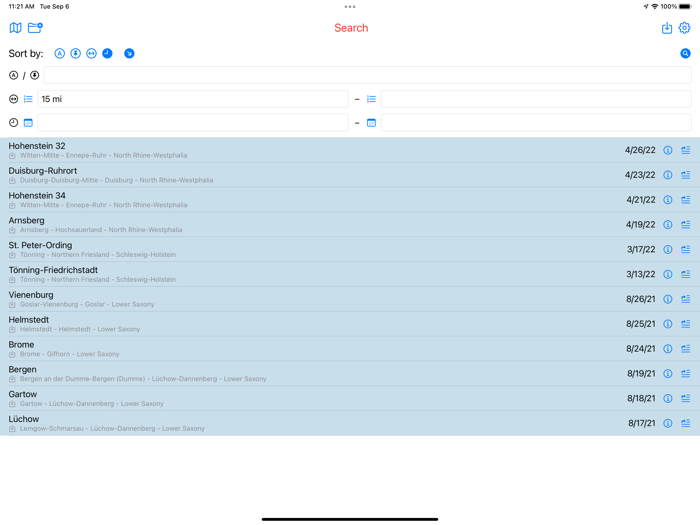Sort by date clock icon
The width and height of the screenshot is (700, 525).
107,54
